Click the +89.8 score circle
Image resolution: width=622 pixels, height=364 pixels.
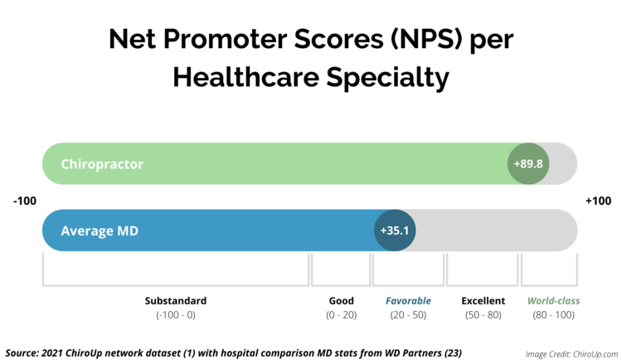click(528, 164)
